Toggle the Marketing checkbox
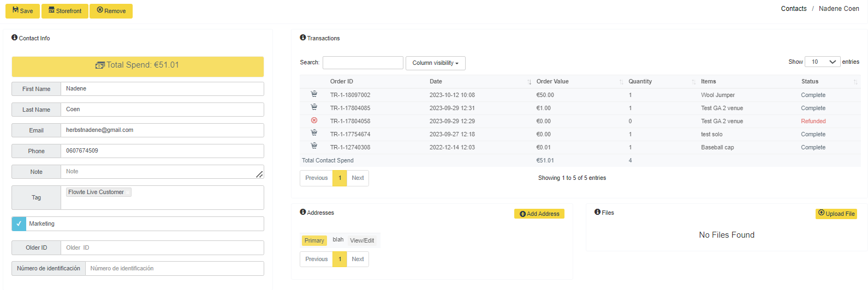 point(19,223)
